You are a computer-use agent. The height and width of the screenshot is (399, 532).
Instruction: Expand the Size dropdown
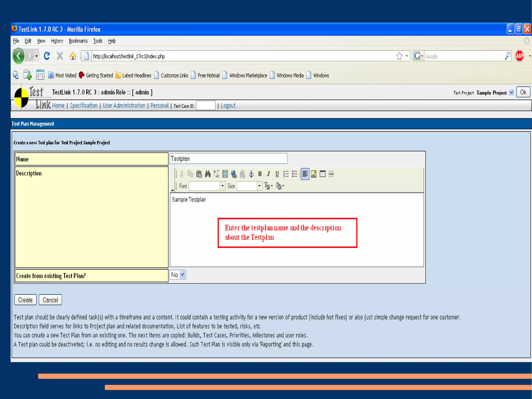click(259, 186)
